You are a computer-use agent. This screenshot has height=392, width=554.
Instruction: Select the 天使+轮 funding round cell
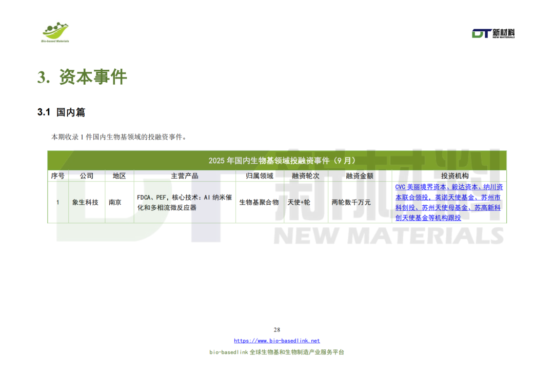click(306, 202)
